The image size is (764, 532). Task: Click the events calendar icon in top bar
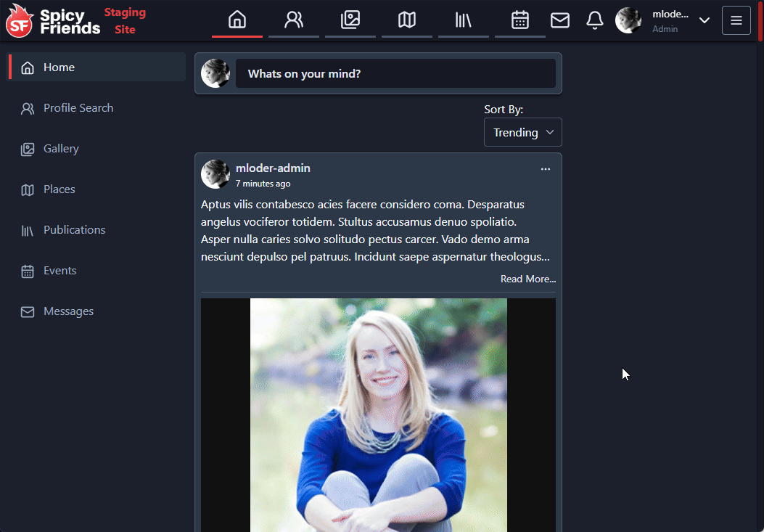[x=520, y=20]
